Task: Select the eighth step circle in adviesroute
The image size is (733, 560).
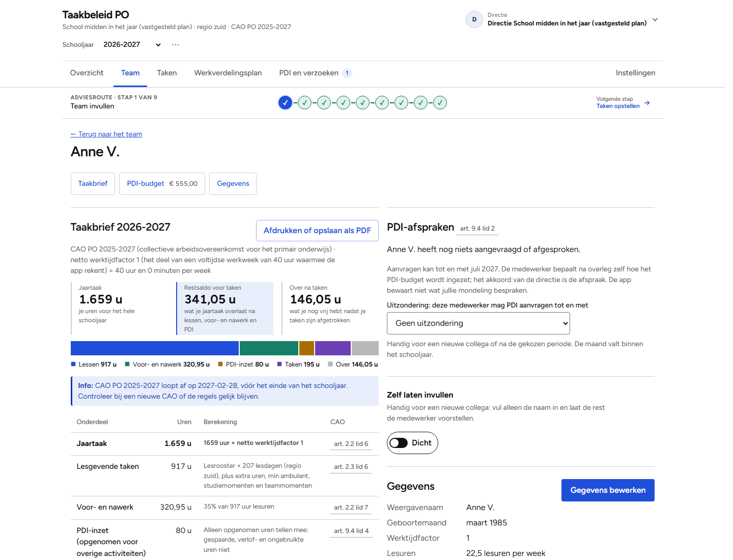Action: point(420,103)
